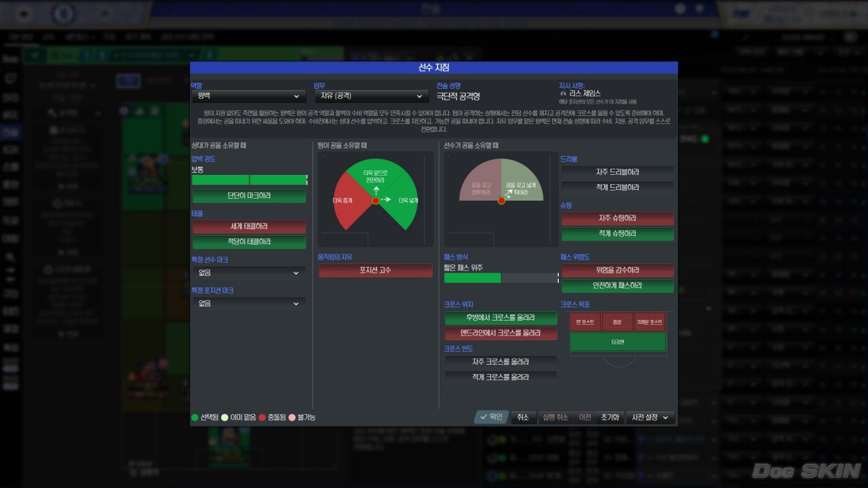Image resolution: width=868 pixels, height=488 pixels.
Task: Open the 사전 설정 presets menu
Action: (x=650, y=418)
